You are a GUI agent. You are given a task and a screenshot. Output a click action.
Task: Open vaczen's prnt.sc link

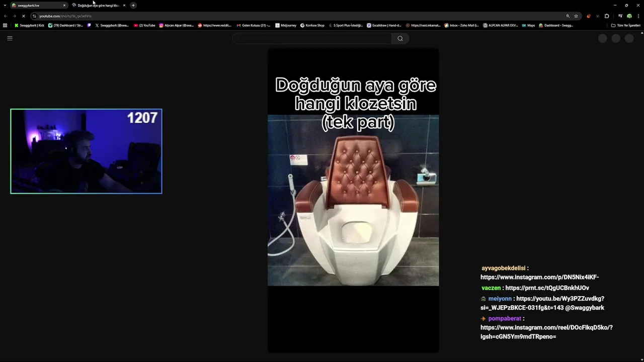click(547, 288)
